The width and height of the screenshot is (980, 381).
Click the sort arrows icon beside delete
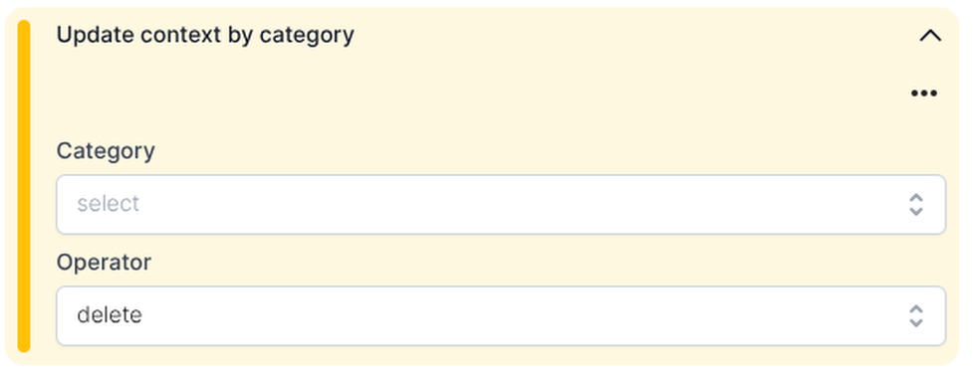(x=915, y=315)
